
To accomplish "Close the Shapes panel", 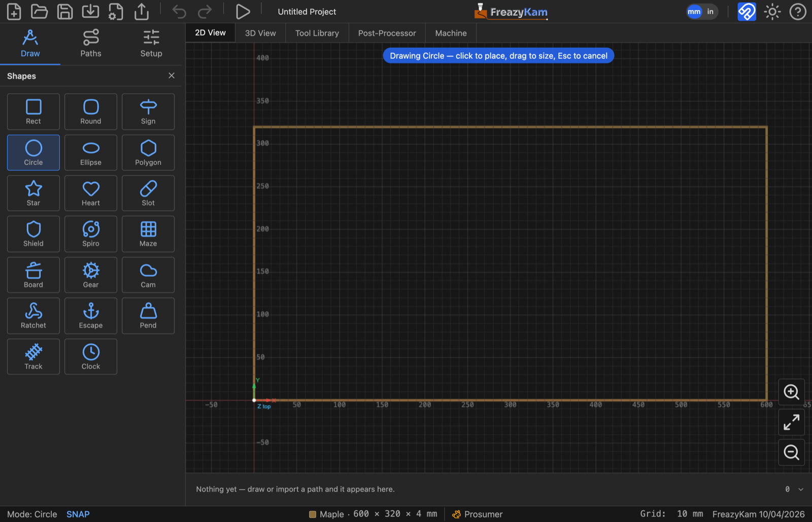I will (172, 76).
